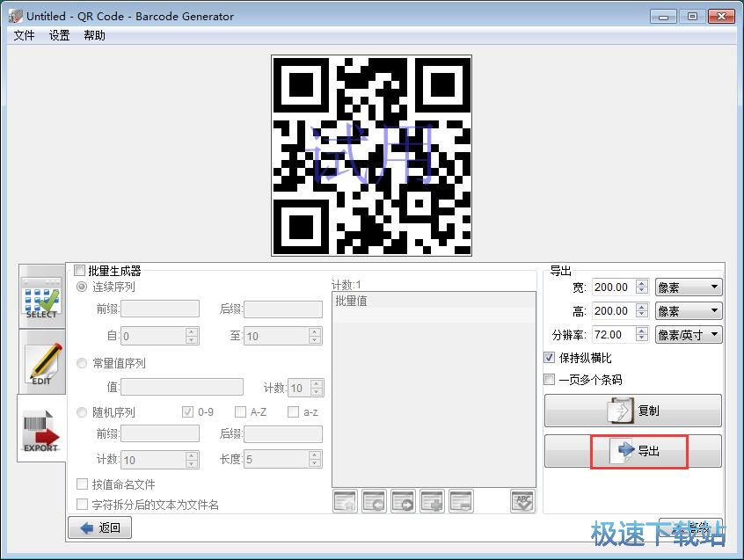This screenshot has height=560, width=744.
Task: Click the random sequence 计数 stepper
Action: [192, 460]
